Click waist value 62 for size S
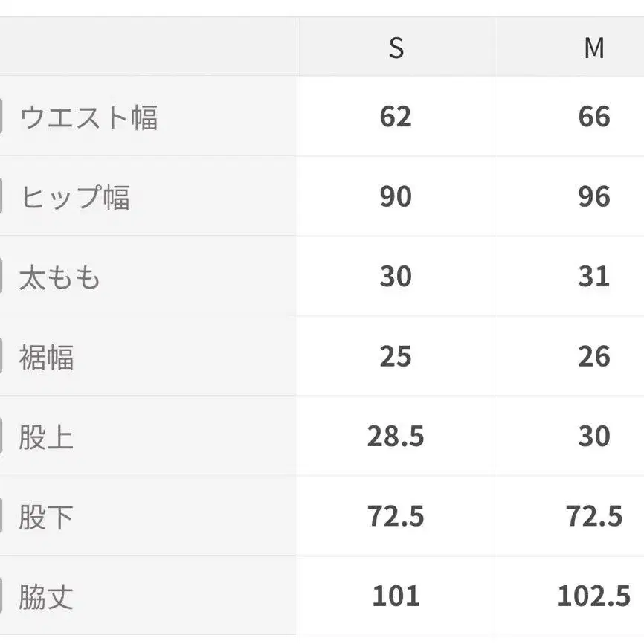The width and height of the screenshot is (644, 644). [x=395, y=117]
